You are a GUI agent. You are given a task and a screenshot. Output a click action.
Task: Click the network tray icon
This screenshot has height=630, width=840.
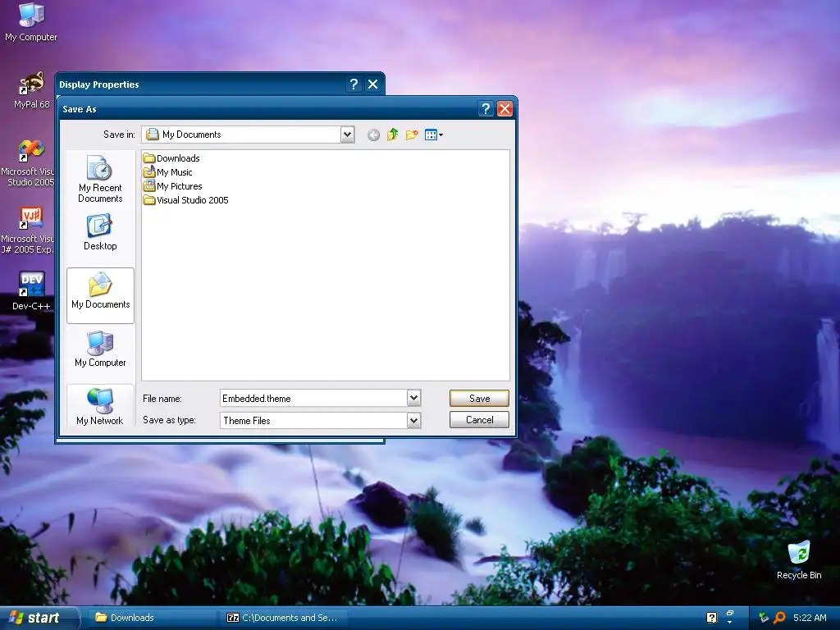tap(764, 618)
